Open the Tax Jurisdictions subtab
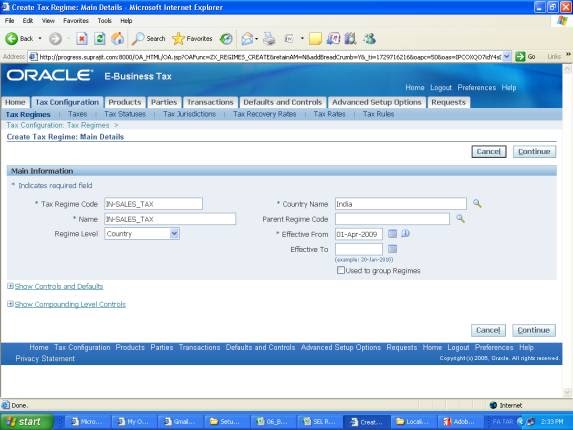This screenshot has height=430, width=573. [189, 114]
